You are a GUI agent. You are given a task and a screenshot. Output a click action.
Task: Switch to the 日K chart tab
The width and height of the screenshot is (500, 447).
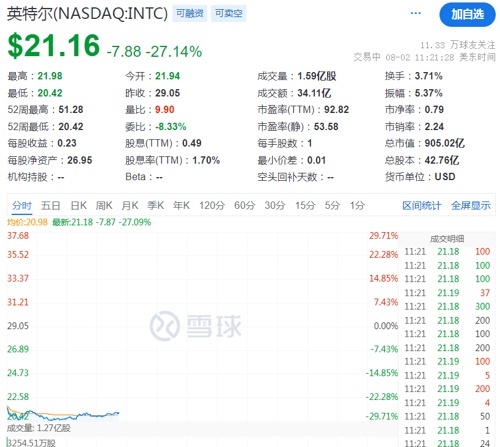pyautogui.click(x=79, y=206)
